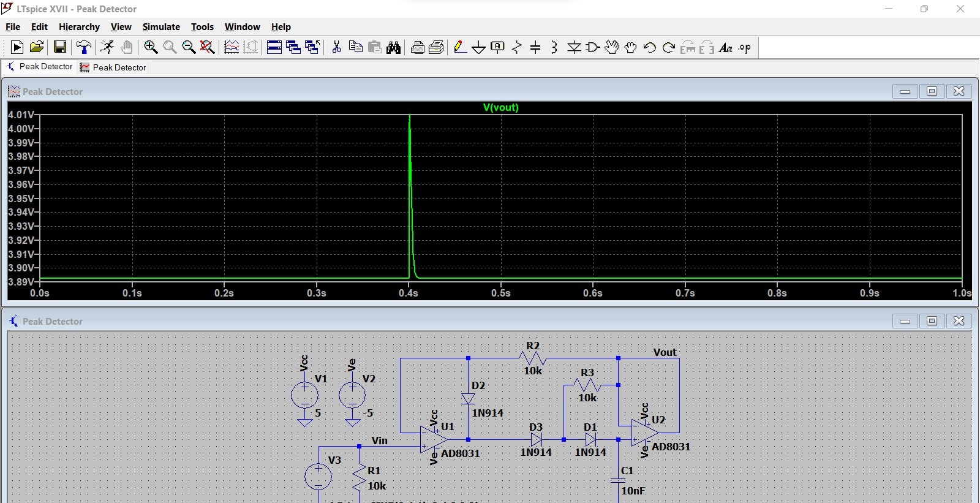
Task: Cascade windows with the cascade icon
Action: coord(293,47)
